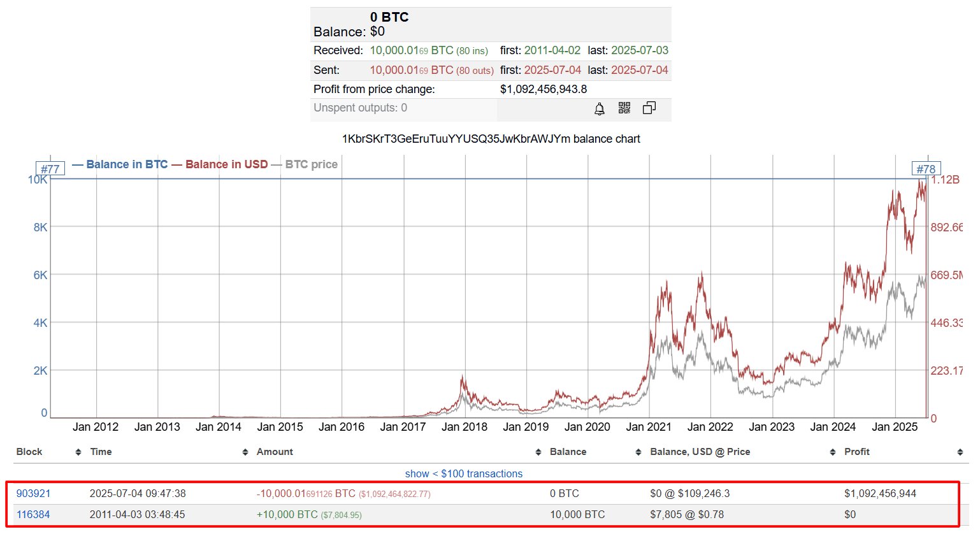Viewport: 980px width, 534px height.
Task: Sort table by Profit column arrows
Action: coord(960,452)
